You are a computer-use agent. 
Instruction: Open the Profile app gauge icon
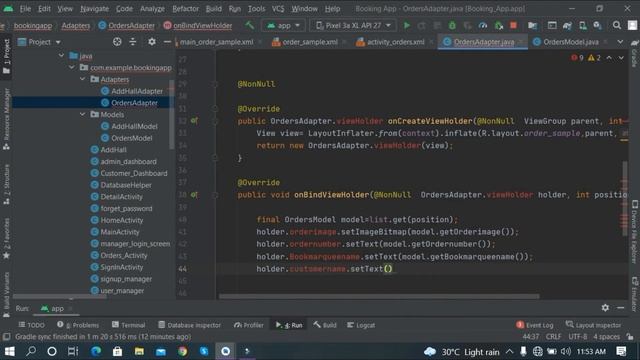(x=483, y=25)
